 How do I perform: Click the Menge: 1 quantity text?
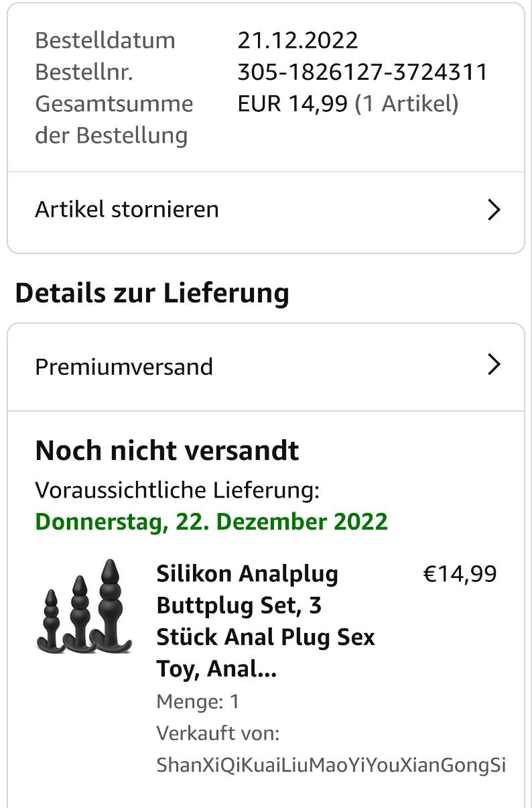(x=198, y=702)
